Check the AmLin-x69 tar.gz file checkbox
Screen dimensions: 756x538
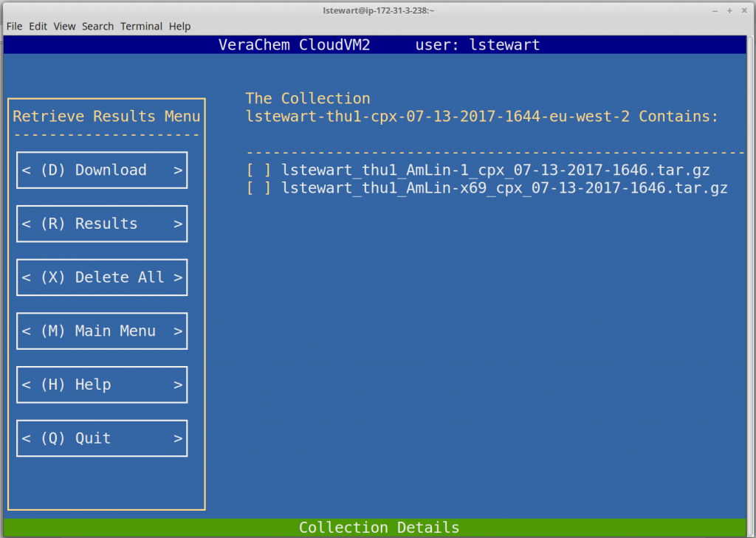(x=258, y=188)
